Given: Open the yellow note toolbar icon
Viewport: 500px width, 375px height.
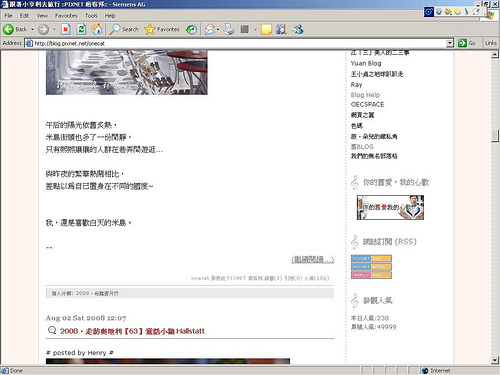Looking at the screenshot, I should [x=266, y=29].
